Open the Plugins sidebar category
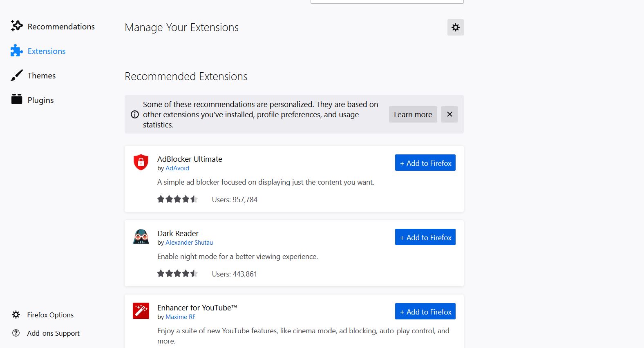Viewport: 644px width, 348px height. pyautogui.click(x=32, y=100)
